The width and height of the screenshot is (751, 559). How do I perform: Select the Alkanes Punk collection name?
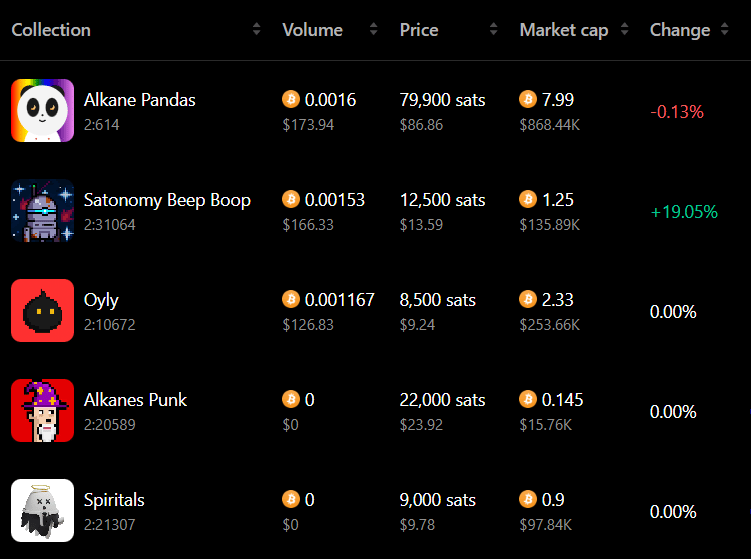pyautogui.click(x=135, y=399)
